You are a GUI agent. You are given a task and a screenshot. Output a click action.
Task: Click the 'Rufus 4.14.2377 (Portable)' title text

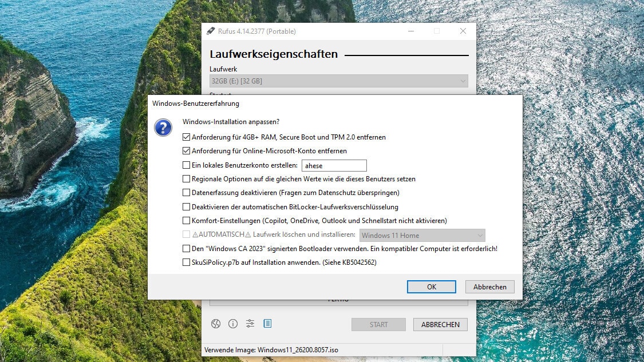(256, 31)
